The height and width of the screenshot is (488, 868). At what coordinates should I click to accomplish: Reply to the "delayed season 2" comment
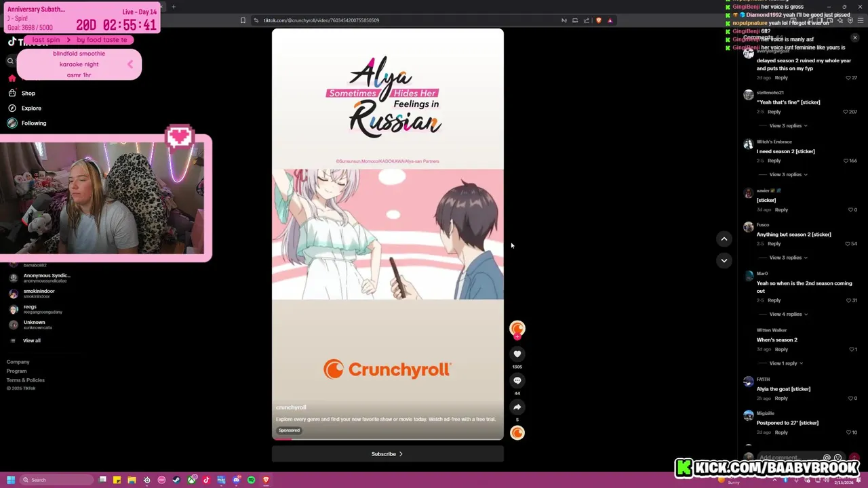tap(781, 78)
